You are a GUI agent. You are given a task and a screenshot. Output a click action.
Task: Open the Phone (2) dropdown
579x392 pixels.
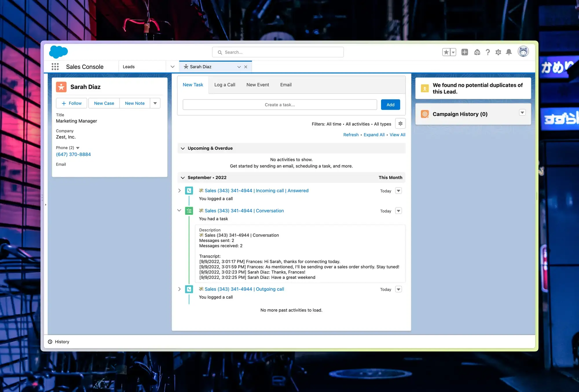point(78,148)
